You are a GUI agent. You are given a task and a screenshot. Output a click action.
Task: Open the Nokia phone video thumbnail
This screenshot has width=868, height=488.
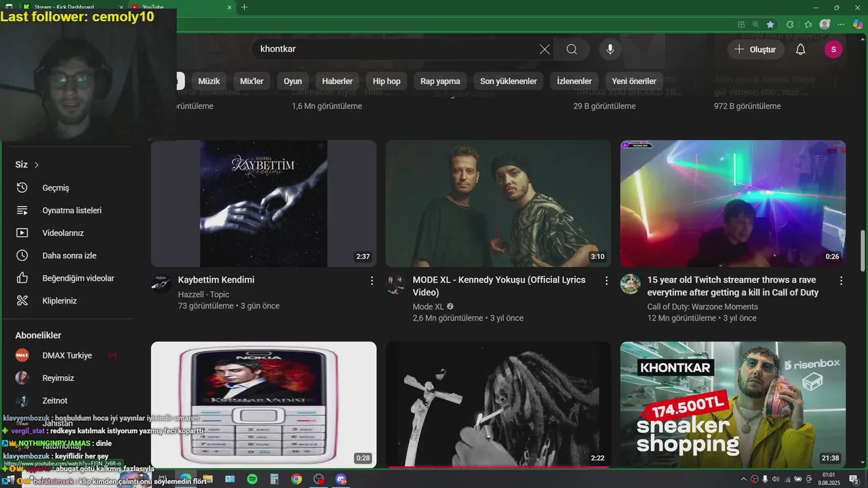coord(264,405)
